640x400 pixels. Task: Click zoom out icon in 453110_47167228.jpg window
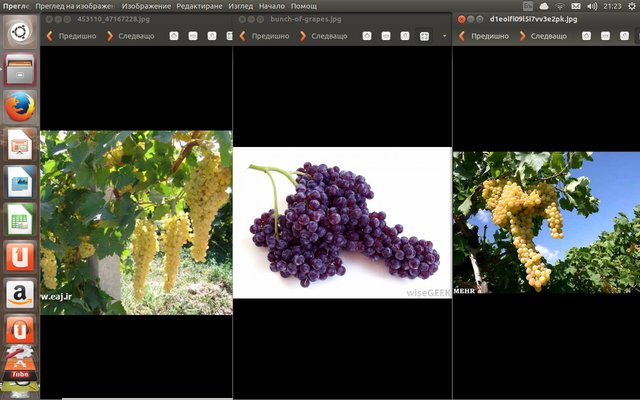(192, 36)
